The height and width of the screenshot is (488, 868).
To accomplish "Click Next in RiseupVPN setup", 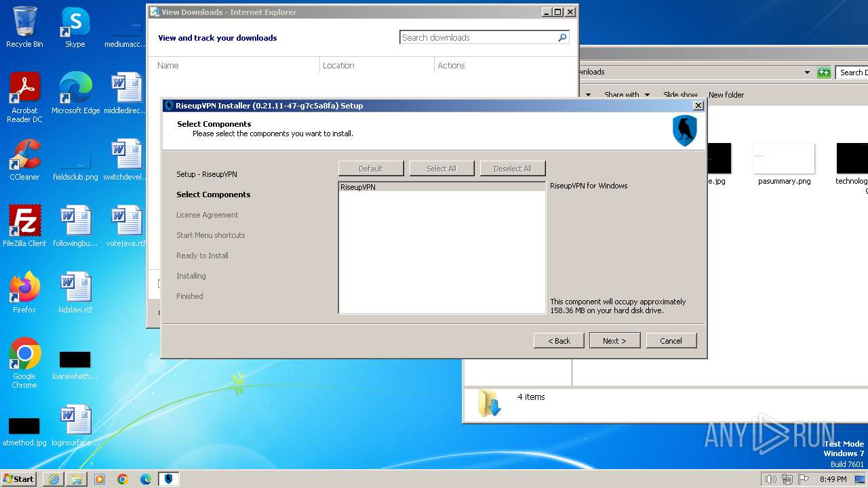I will point(614,341).
